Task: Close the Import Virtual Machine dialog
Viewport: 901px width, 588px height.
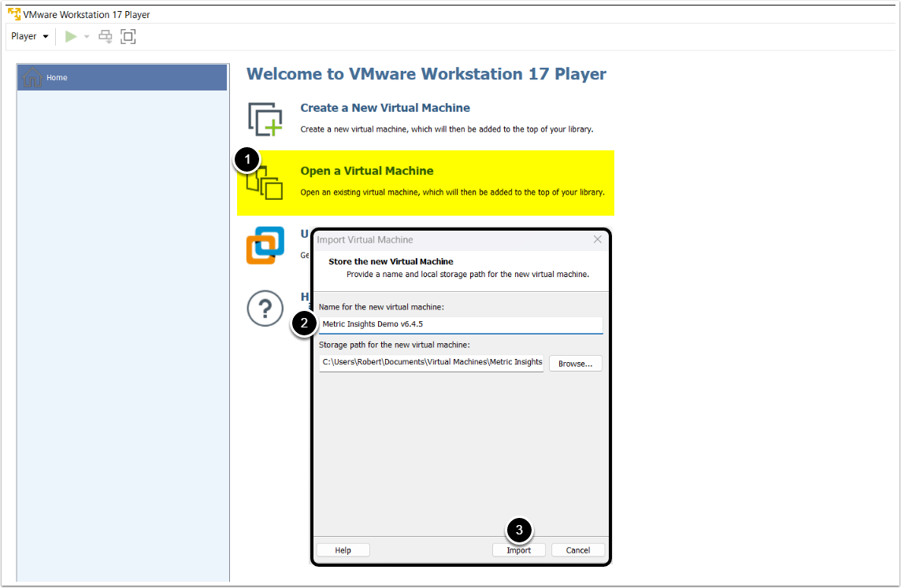Action: click(598, 239)
